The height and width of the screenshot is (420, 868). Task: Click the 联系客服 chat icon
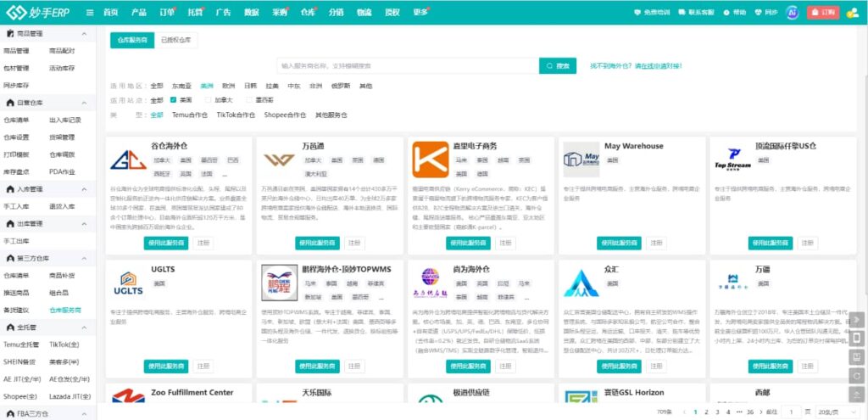tap(682, 12)
